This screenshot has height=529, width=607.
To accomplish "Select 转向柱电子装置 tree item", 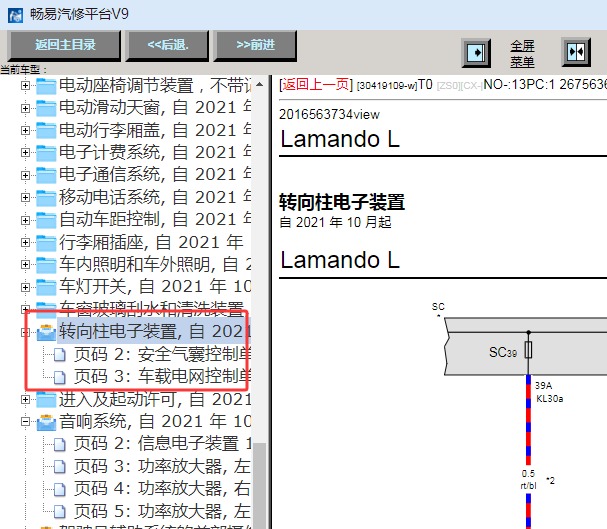I will (x=155, y=332).
